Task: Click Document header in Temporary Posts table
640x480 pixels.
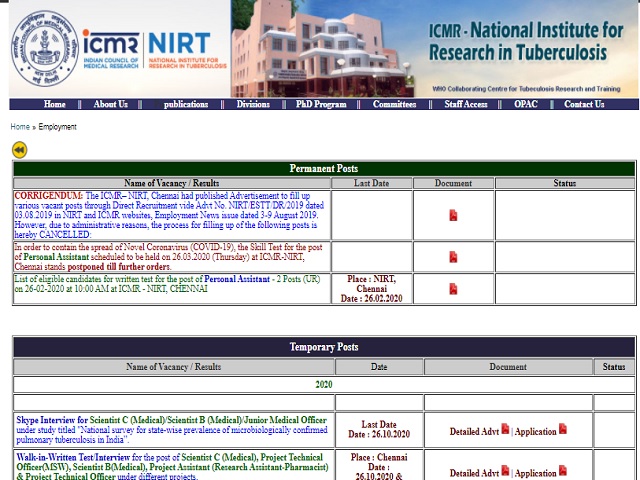Action: click(x=508, y=367)
